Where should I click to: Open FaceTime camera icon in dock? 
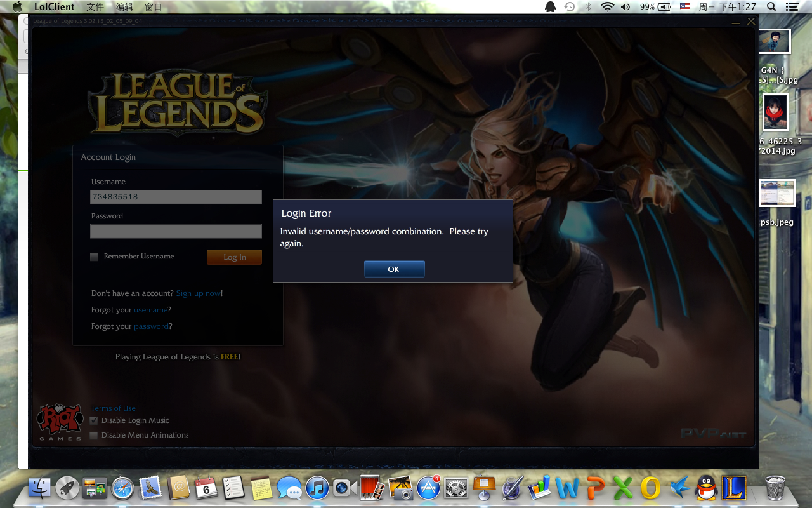[345, 488]
